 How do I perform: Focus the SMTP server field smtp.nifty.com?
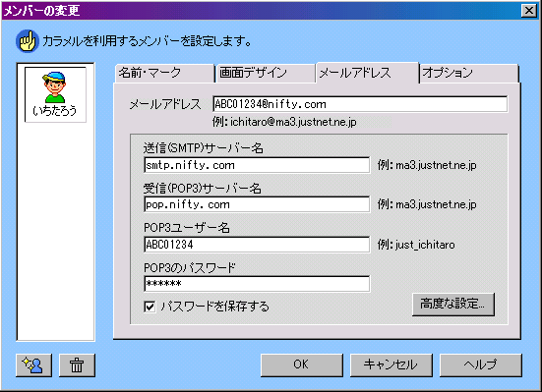coord(257,165)
